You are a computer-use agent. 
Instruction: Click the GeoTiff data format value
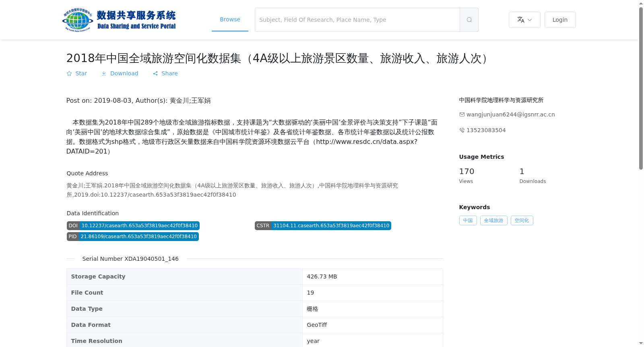point(317,325)
